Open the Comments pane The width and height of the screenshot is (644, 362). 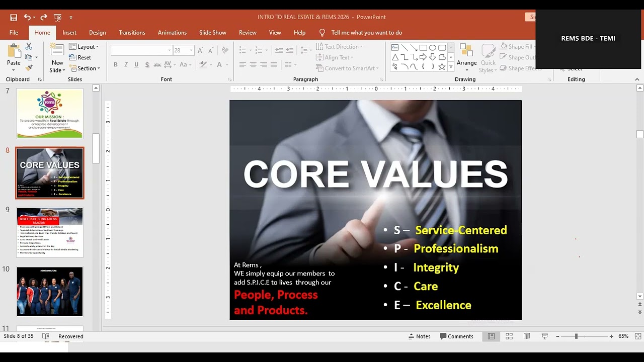(x=456, y=336)
